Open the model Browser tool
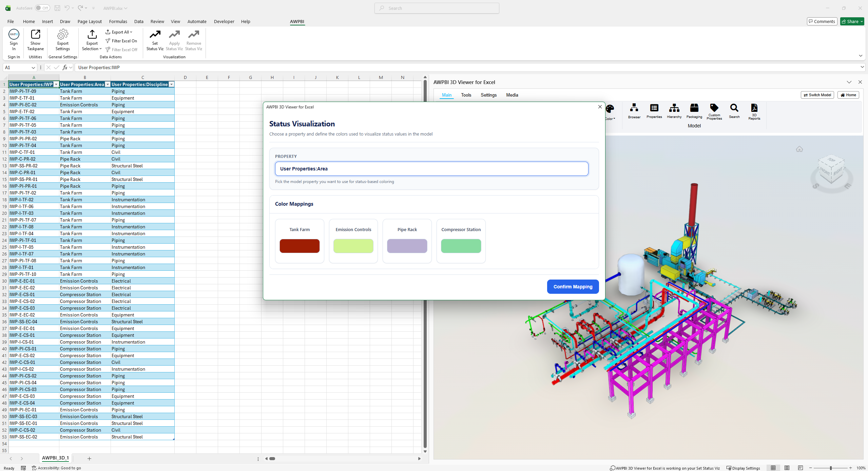This screenshot has width=868, height=471. (x=634, y=111)
